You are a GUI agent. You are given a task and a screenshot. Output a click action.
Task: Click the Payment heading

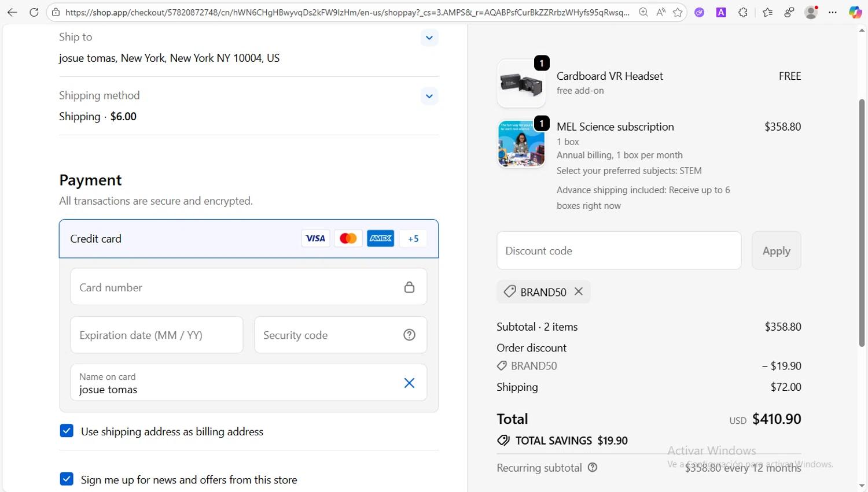pos(90,180)
